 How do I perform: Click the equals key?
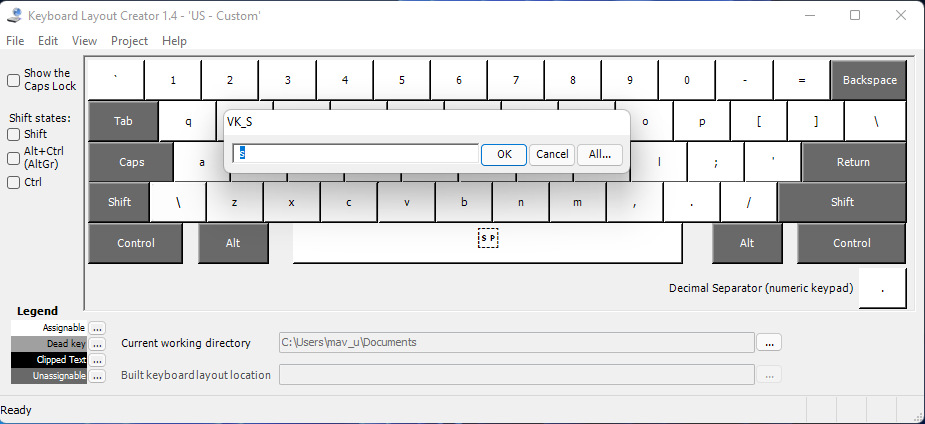tap(802, 80)
